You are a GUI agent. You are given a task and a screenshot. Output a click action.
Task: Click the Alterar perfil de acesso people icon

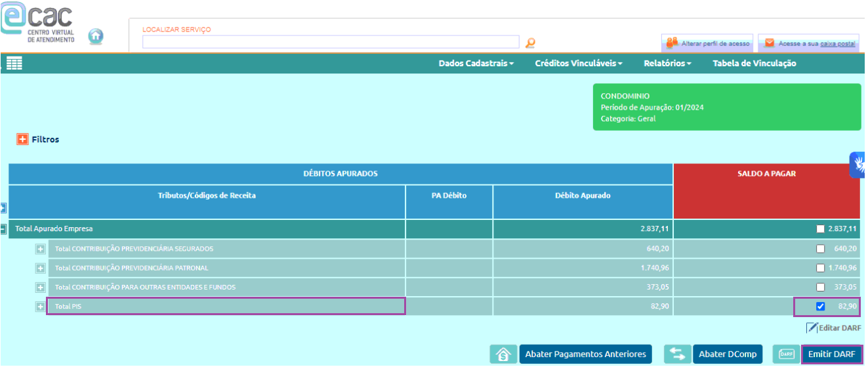click(x=672, y=43)
